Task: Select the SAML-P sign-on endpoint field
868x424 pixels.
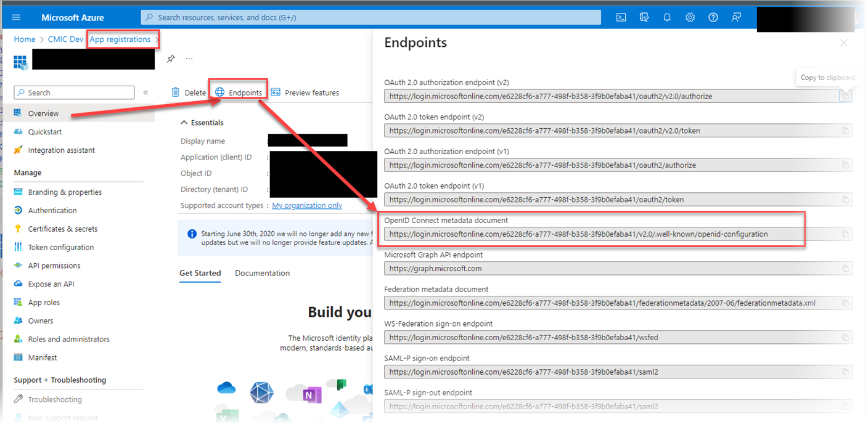Action: point(618,372)
